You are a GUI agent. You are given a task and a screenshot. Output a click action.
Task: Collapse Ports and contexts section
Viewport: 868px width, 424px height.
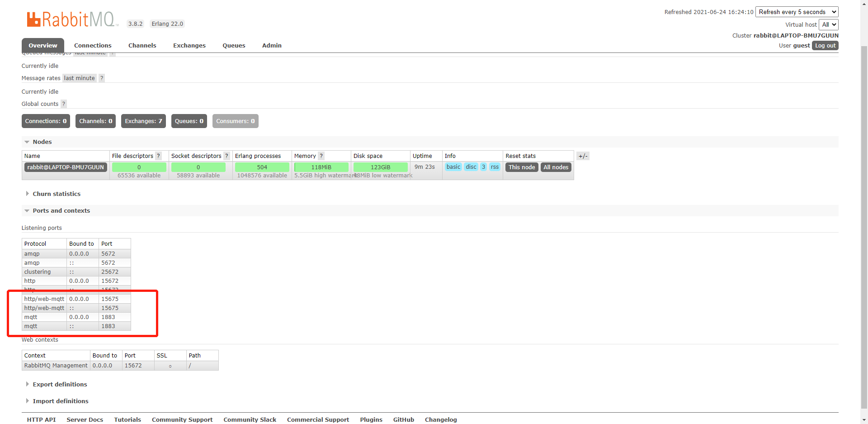tap(61, 211)
